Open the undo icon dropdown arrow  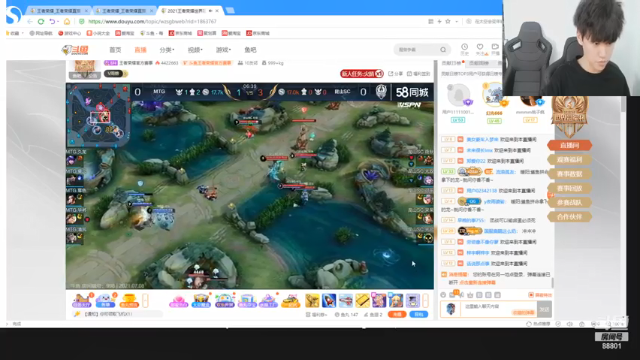click(x=58, y=21)
